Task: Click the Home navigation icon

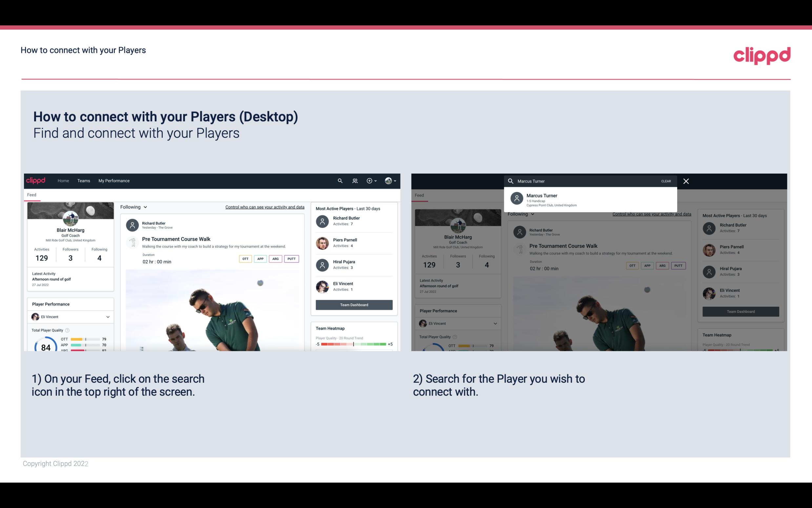Action: coord(63,180)
